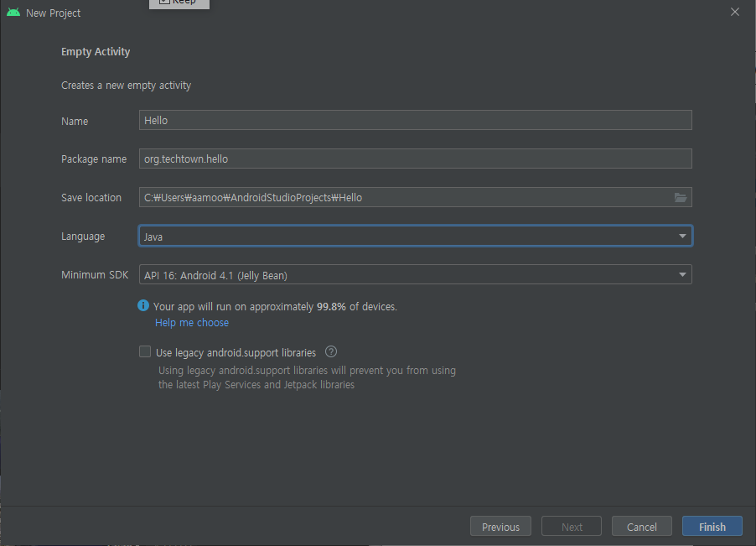Open the Language dropdown showing Java
Image resolution: width=756 pixels, height=546 pixels.
(416, 236)
